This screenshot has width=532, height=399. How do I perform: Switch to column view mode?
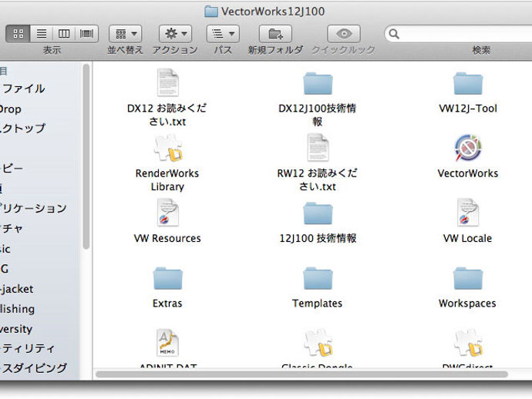[64, 34]
